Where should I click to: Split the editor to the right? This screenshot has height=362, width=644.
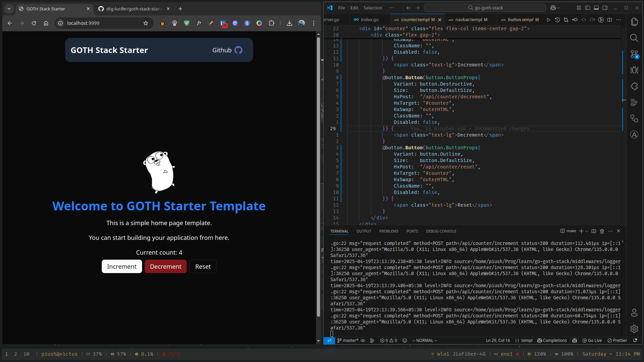pos(610,20)
